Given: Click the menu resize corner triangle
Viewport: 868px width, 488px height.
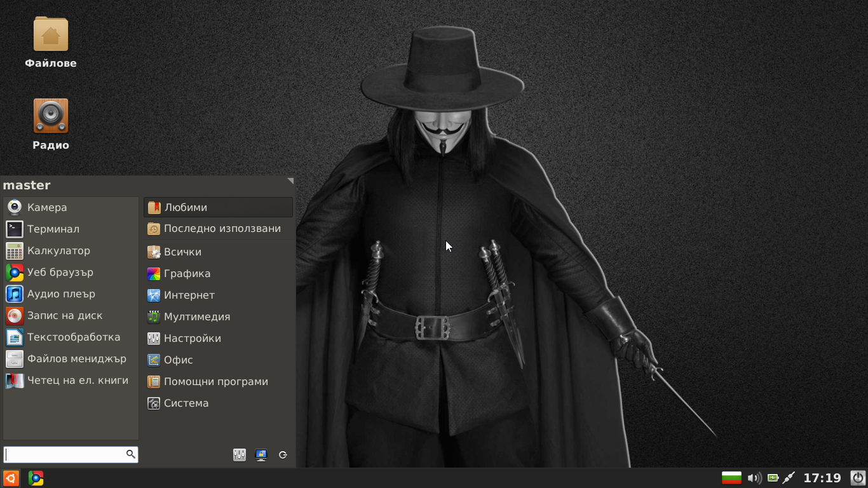Looking at the screenshot, I should point(291,181).
